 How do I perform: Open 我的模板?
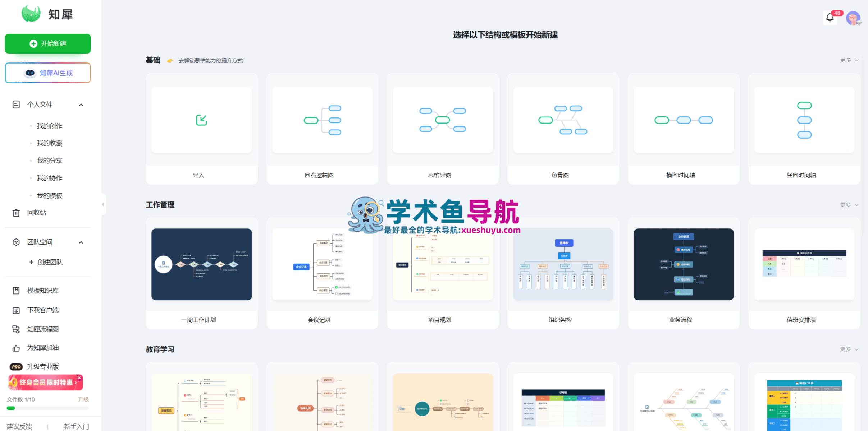[50, 196]
